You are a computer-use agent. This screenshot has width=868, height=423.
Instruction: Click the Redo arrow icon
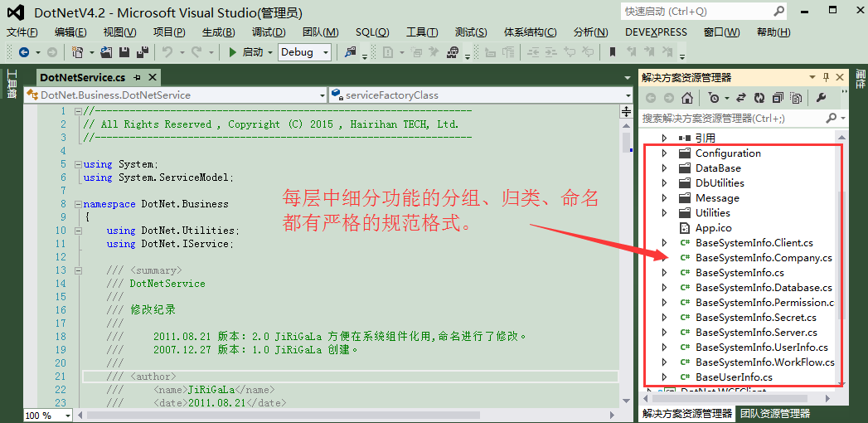coord(196,52)
